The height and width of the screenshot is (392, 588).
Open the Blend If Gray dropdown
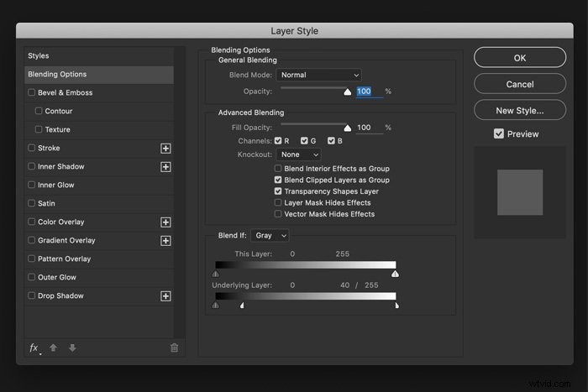click(x=270, y=235)
